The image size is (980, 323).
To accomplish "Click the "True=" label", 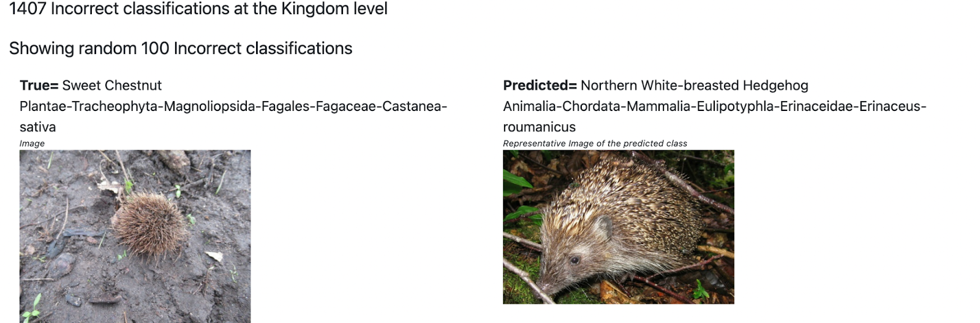I will (x=39, y=85).
